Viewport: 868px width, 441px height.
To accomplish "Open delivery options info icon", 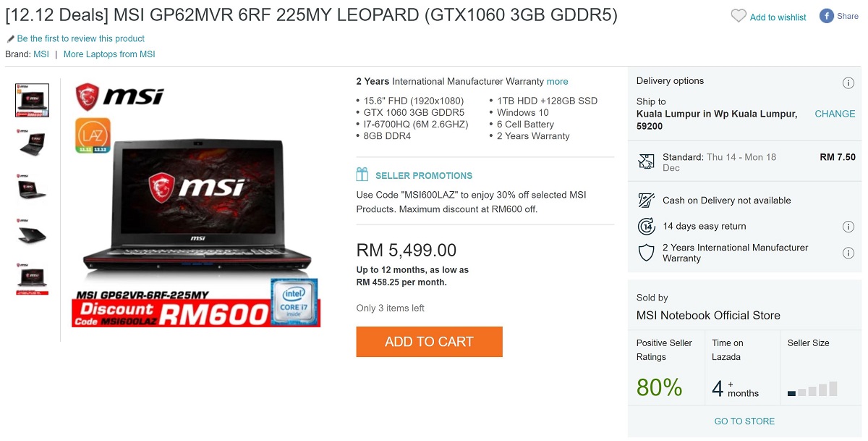I will [848, 83].
